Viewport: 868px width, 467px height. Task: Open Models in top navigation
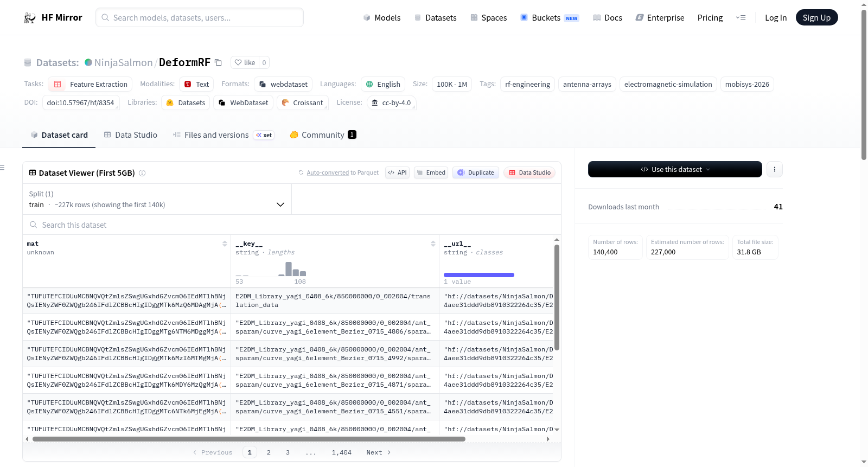[x=382, y=18]
